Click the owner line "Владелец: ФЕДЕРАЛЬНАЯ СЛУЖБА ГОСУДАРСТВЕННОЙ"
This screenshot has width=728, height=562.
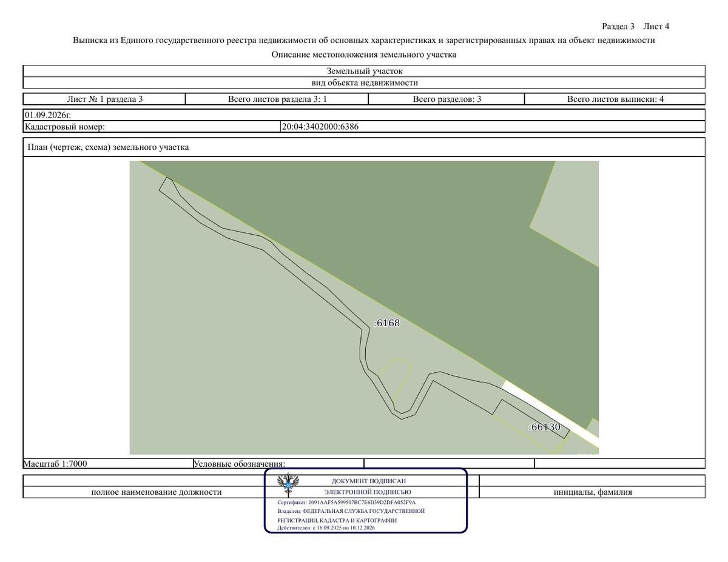pos(351,511)
